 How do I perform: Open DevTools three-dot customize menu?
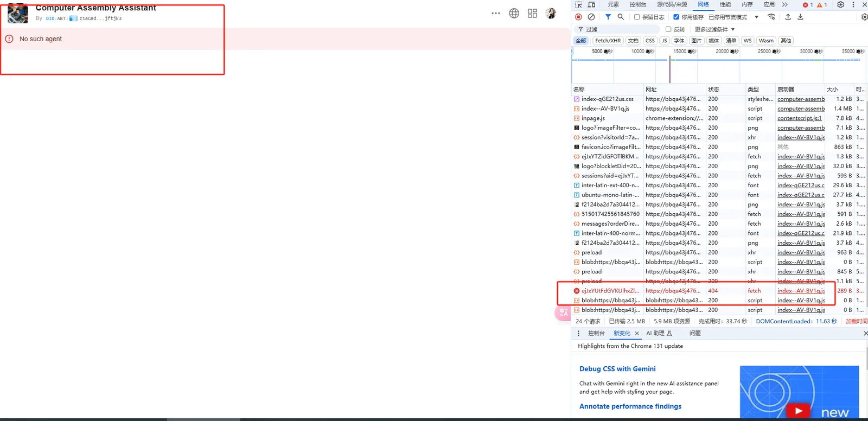853,4
